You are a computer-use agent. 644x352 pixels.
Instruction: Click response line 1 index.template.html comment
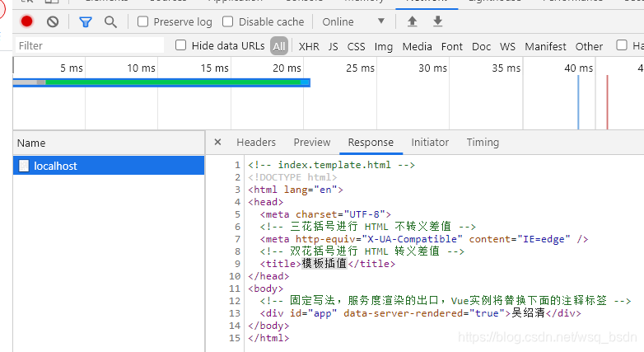[x=331, y=165]
